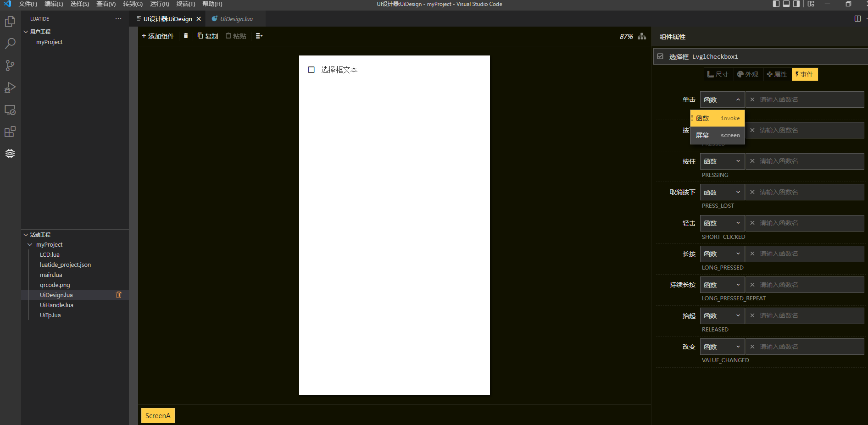Open Remote Explorer view

point(10,110)
